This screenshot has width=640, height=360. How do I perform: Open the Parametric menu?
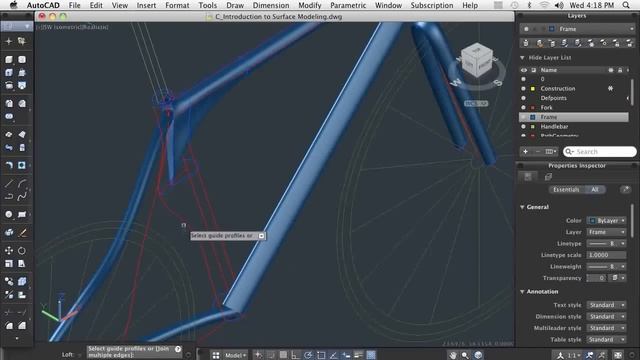348,5
